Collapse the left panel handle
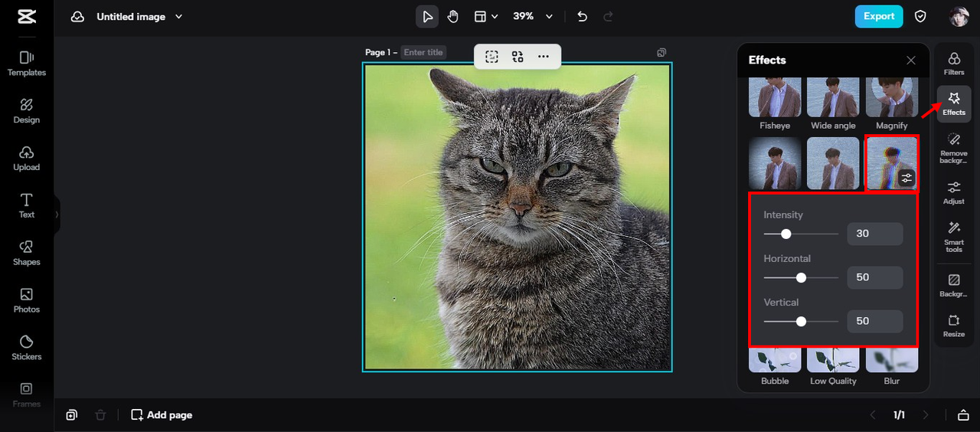Viewport: 980px width, 432px height. (x=57, y=214)
